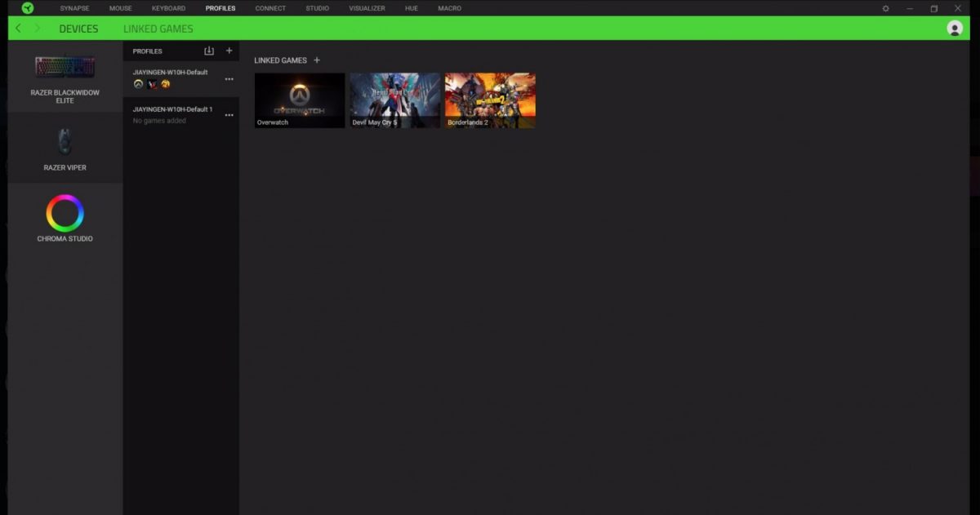This screenshot has width=980, height=515.
Task: Click Borderlands small profile icon
Action: tap(165, 84)
